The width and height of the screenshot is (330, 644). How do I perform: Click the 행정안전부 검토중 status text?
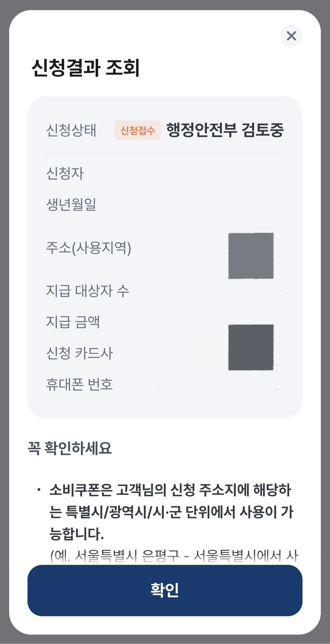click(225, 130)
